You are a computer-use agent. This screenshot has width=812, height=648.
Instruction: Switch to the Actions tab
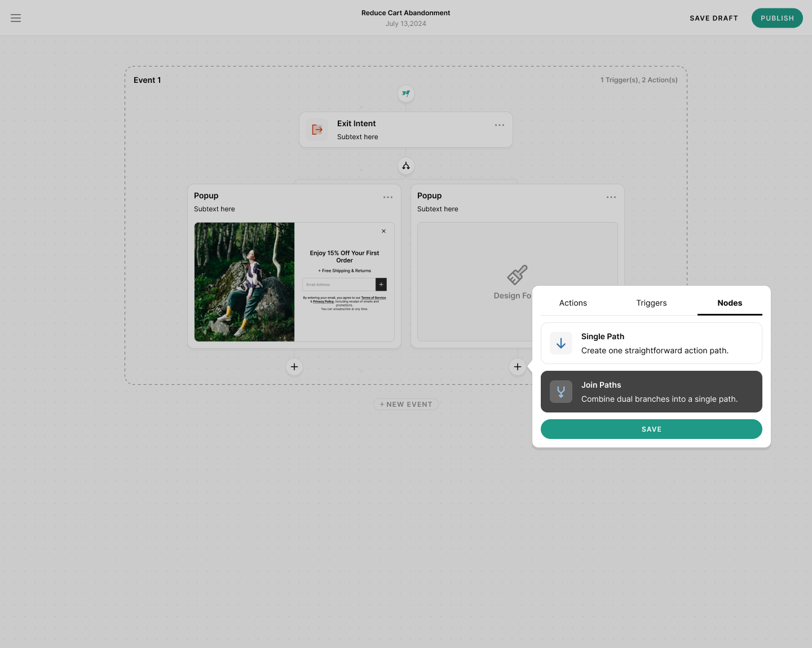pos(573,303)
